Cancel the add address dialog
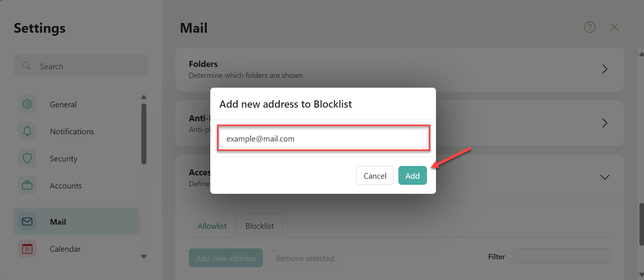Screen dimensions: 644x280 point(375,175)
